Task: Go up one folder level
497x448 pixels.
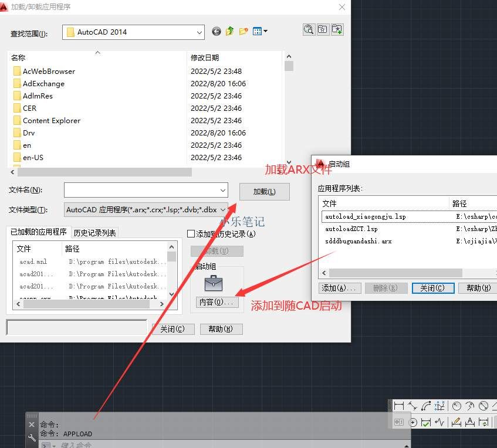Action: pyautogui.click(x=230, y=31)
